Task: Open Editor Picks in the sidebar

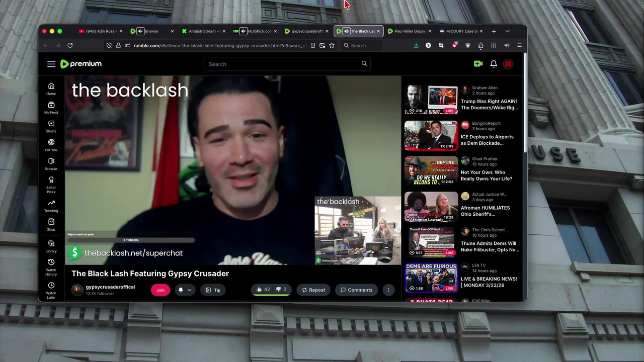Action: coord(51,185)
